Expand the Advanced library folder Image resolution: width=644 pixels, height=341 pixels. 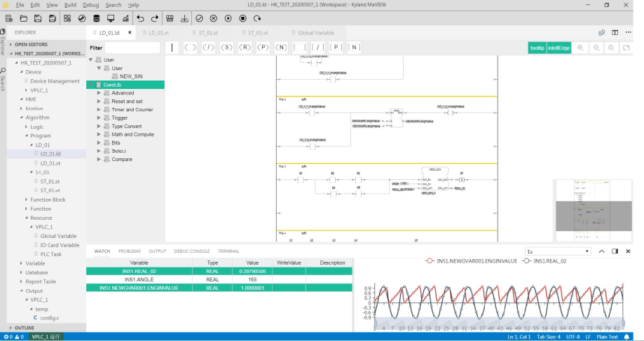[99, 93]
